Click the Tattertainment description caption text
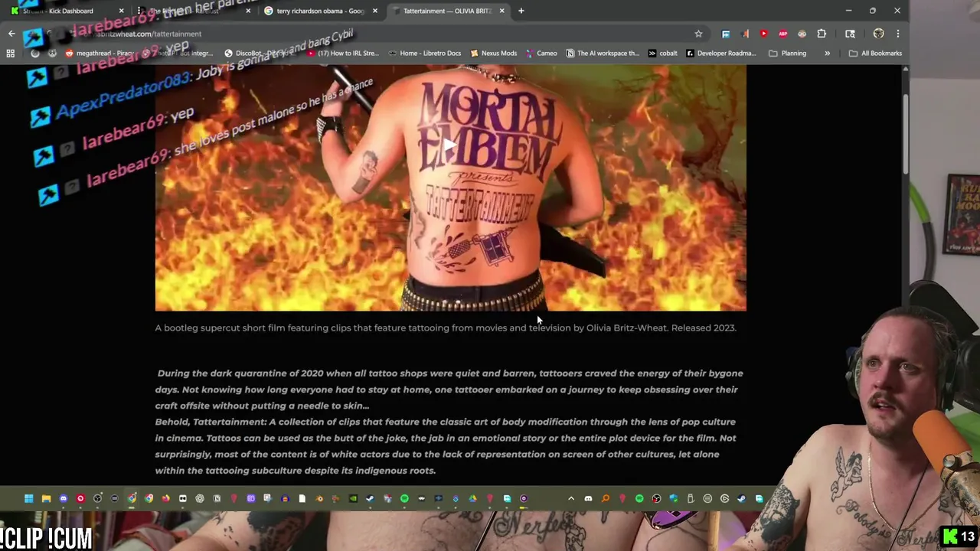The width and height of the screenshot is (980, 551). tap(446, 328)
